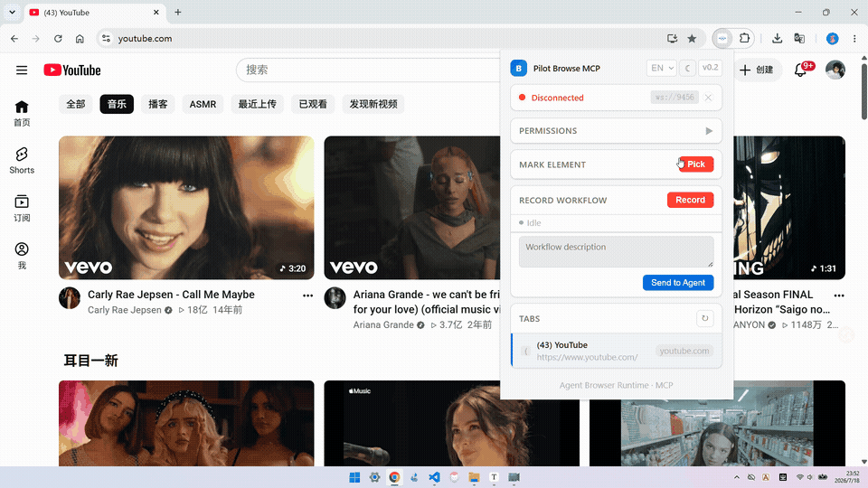Image resolution: width=868 pixels, height=488 pixels.
Task: Open the YouTube hamburger guide menu
Action: tap(22, 70)
